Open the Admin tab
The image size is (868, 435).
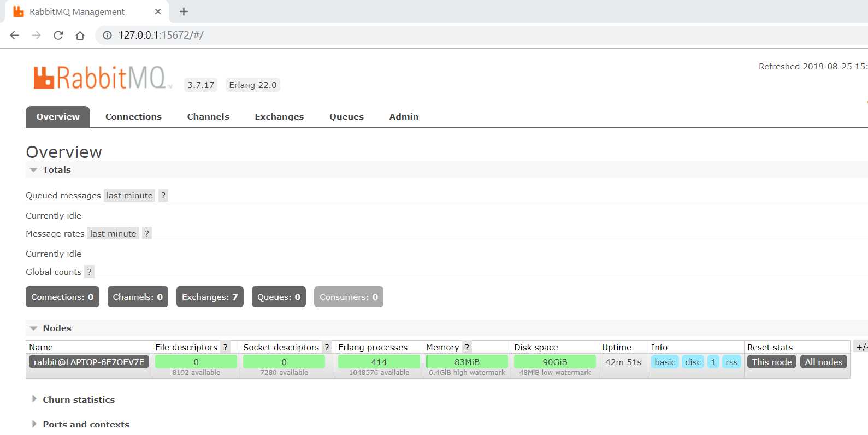[404, 116]
